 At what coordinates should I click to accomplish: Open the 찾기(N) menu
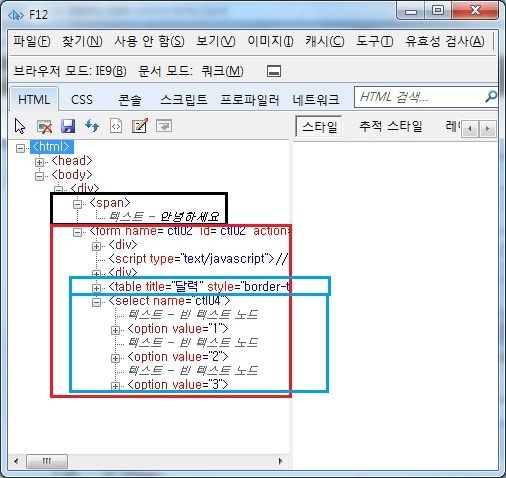tap(82, 41)
